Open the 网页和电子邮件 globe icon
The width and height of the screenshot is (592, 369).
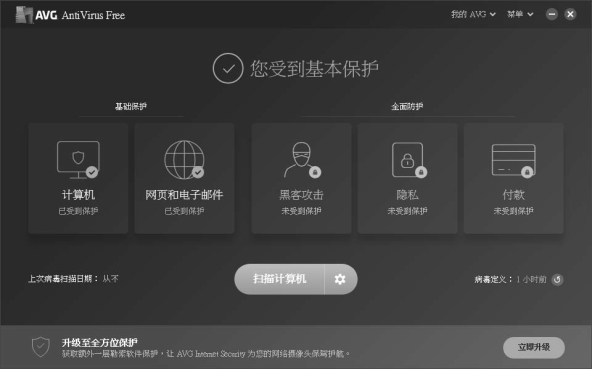[x=184, y=160]
